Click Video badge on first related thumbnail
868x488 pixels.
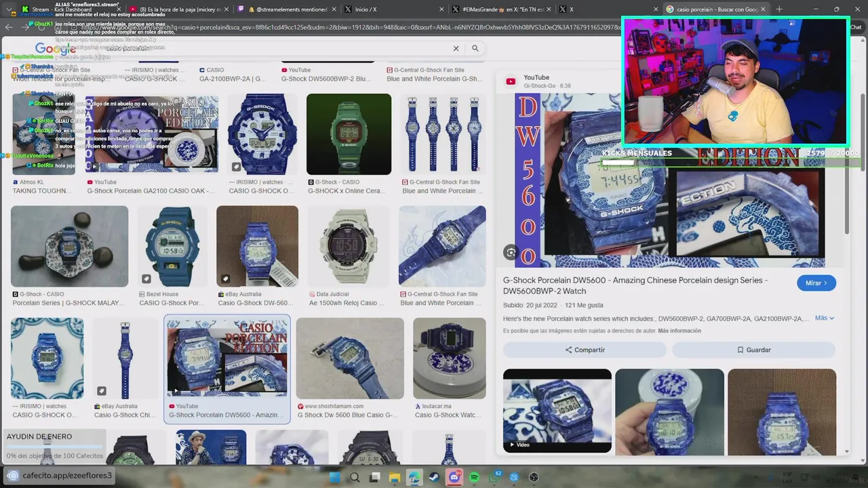click(519, 445)
